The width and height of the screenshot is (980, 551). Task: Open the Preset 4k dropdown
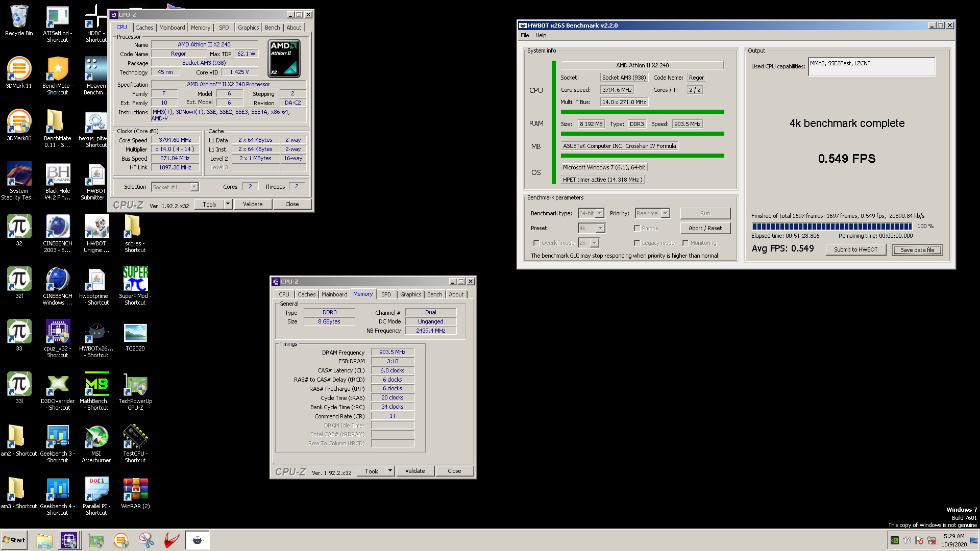(591, 228)
